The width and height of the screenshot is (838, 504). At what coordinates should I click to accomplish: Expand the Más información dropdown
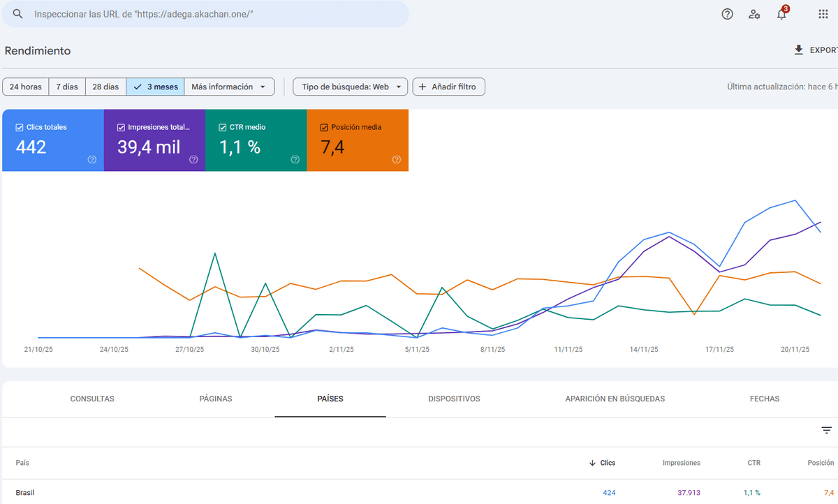228,87
